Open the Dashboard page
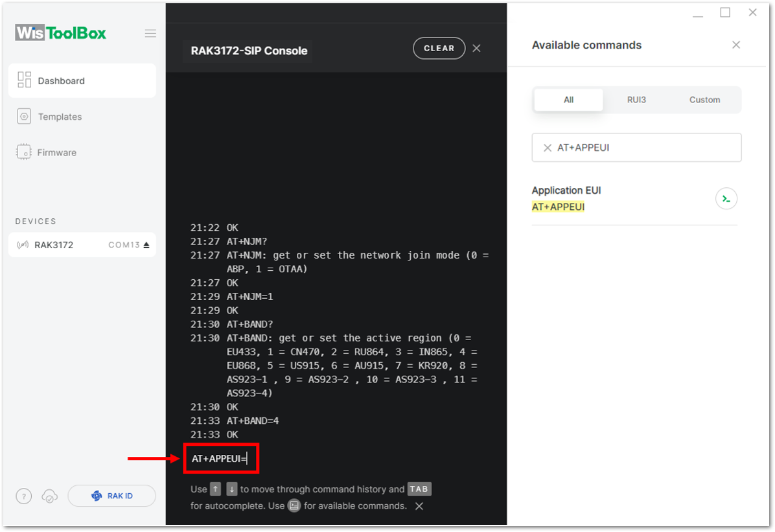775x532 pixels. 82,80
